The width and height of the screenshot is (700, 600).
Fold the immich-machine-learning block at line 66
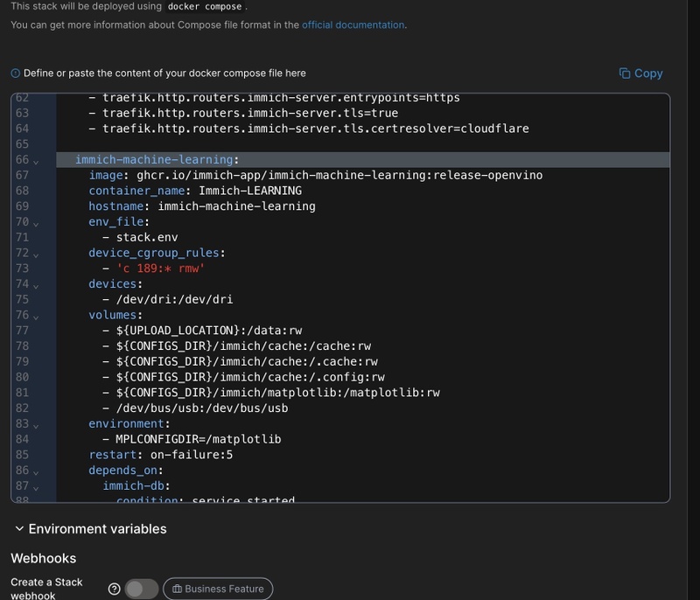click(x=36, y=161)
